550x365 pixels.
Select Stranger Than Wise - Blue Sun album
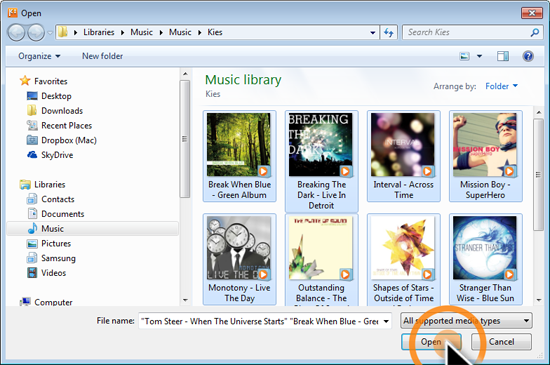[x=485, y=259]
